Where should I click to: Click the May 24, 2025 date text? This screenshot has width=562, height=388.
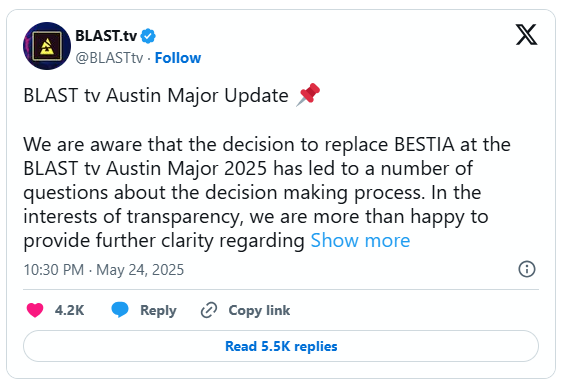point(140,270)
